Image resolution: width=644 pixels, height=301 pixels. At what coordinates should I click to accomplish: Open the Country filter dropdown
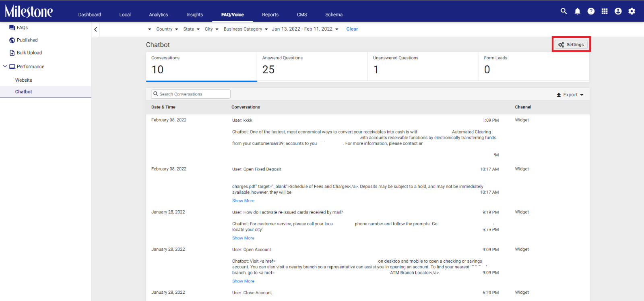[167, 29]
